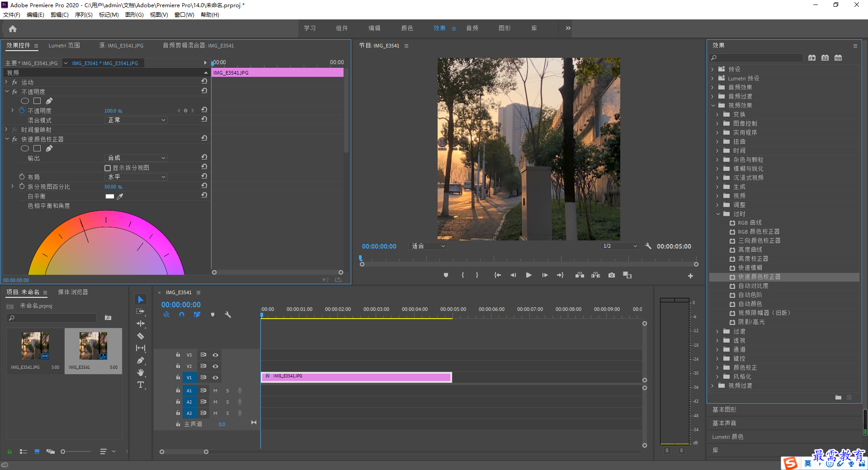Select the Slip tool

[x=141, y=348]
